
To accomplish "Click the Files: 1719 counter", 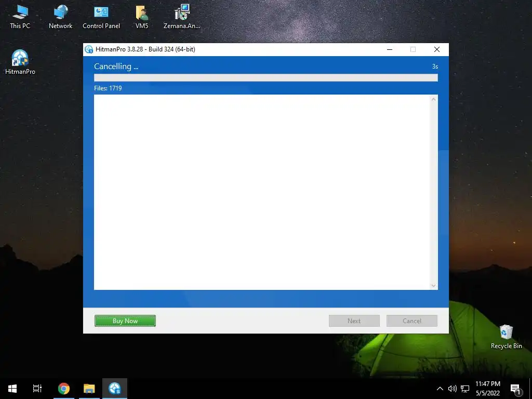I will tap(108, 88).
